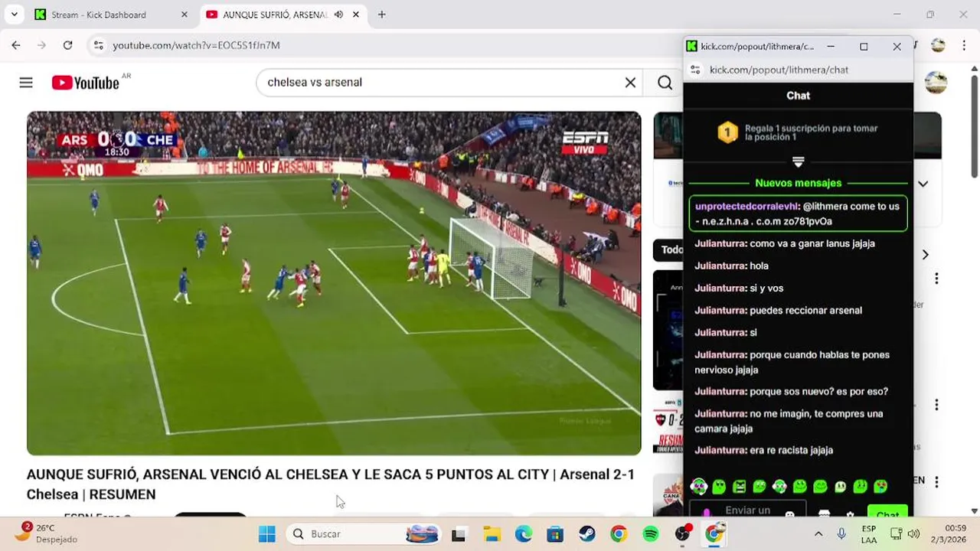Insert the headphones Kick emote
Screen dimensions: 980x551
pos(698,486)
